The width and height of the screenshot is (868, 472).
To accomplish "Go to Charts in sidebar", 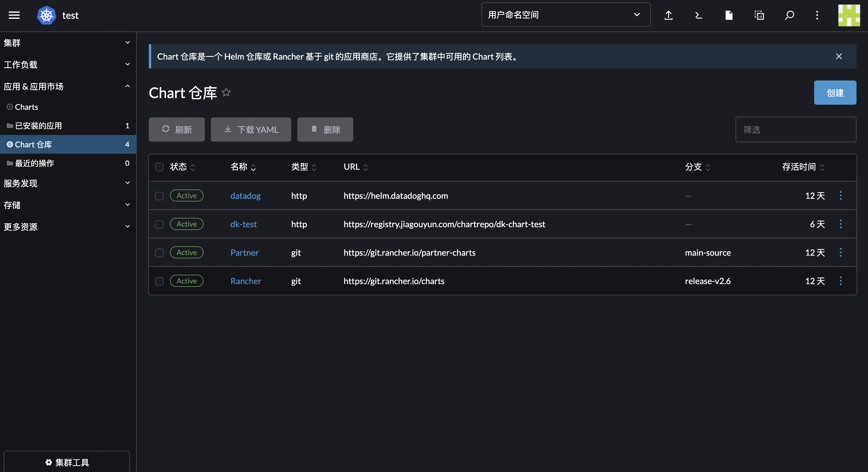I will pos(68,107).
